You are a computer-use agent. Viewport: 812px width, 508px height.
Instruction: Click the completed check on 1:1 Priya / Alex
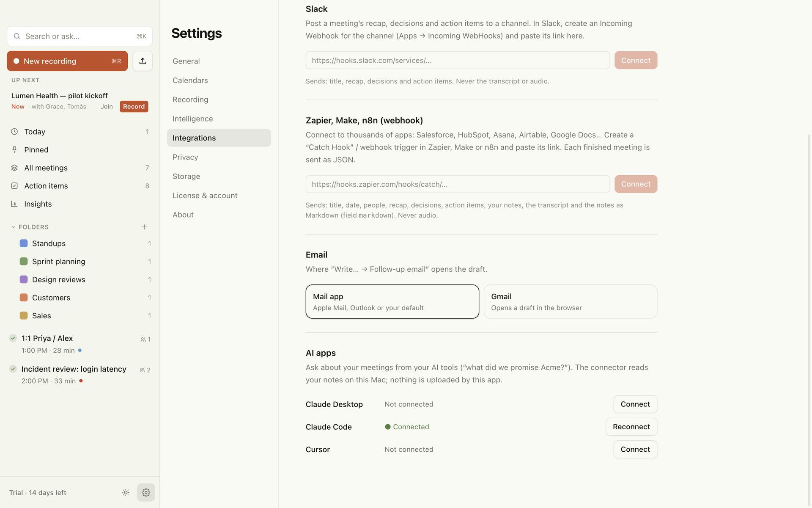(x=13, y=338)
